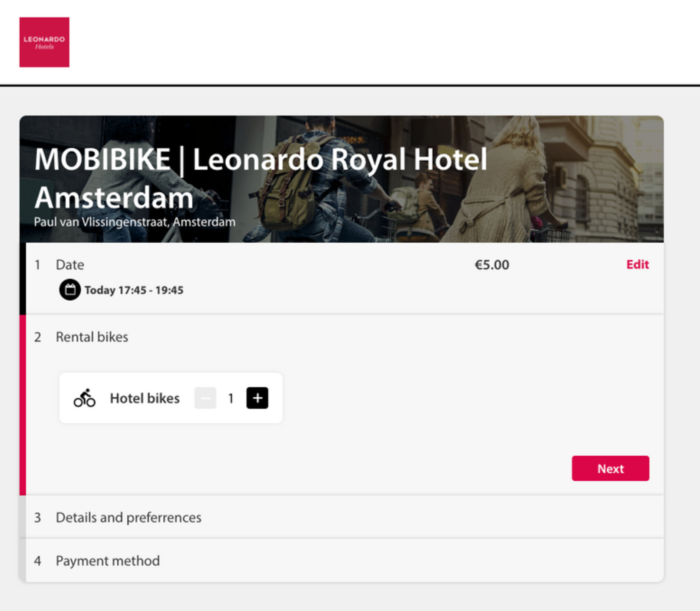
Task: Click the step 2 number indicator
Action: 38,337
